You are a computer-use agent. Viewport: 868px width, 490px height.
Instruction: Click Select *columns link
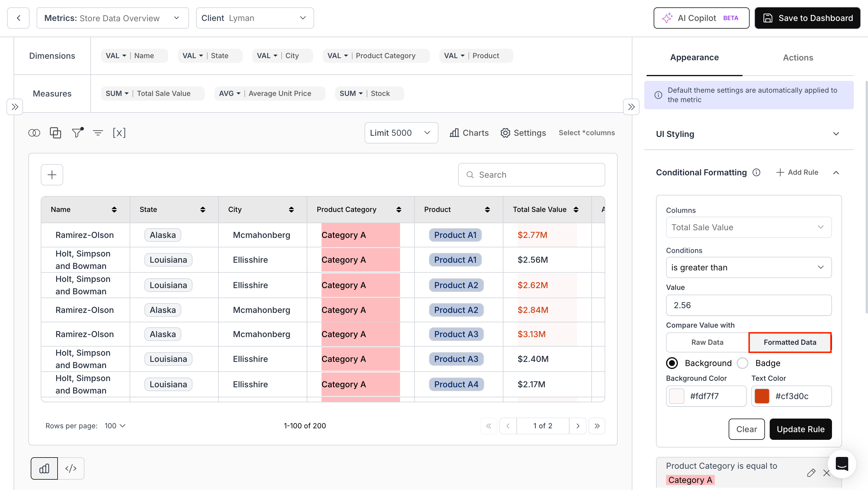point(587,133)
